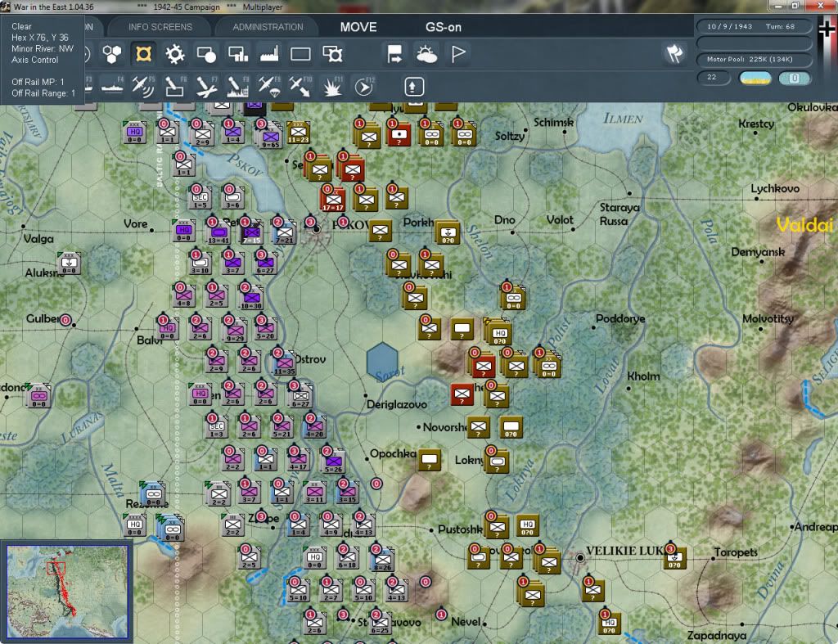
Task: Click the flag-with-arrow end turn icon
Action: 394,54
